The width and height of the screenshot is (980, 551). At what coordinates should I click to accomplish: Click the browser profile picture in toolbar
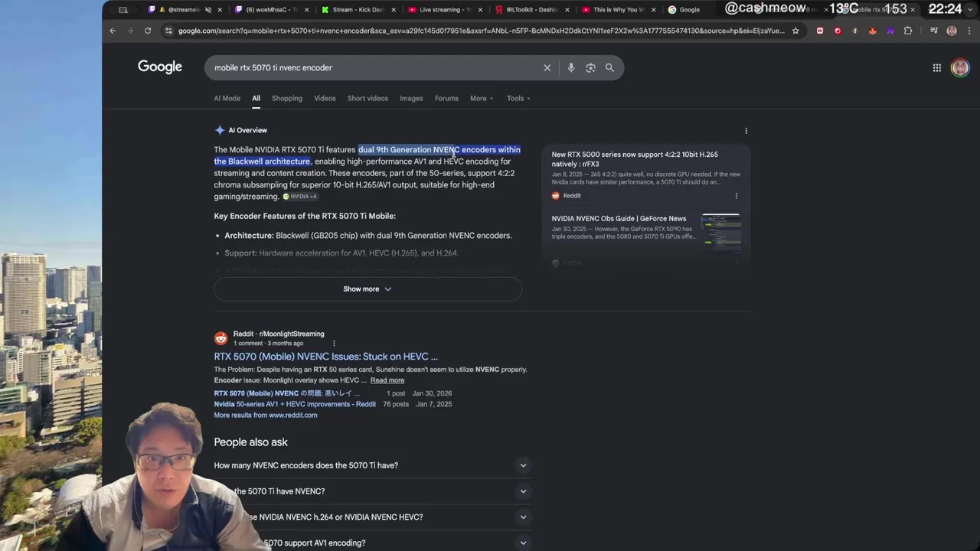[952, 31]
